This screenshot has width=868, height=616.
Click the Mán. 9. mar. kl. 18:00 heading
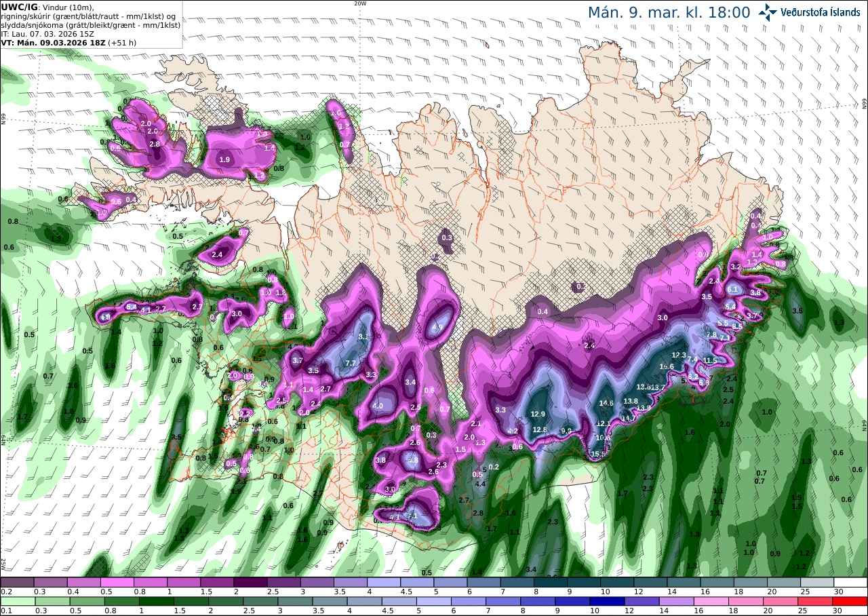coord(669,12)
